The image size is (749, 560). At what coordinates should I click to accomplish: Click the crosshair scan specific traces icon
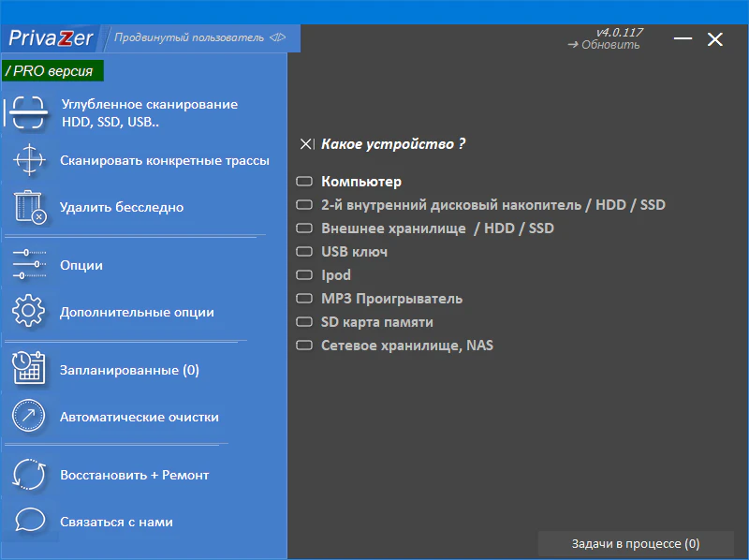click(29, 160)
